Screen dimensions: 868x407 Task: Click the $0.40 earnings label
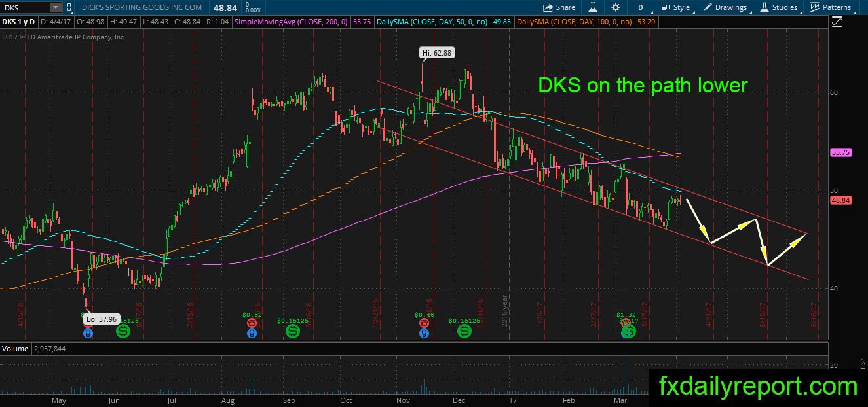point(425,315)
